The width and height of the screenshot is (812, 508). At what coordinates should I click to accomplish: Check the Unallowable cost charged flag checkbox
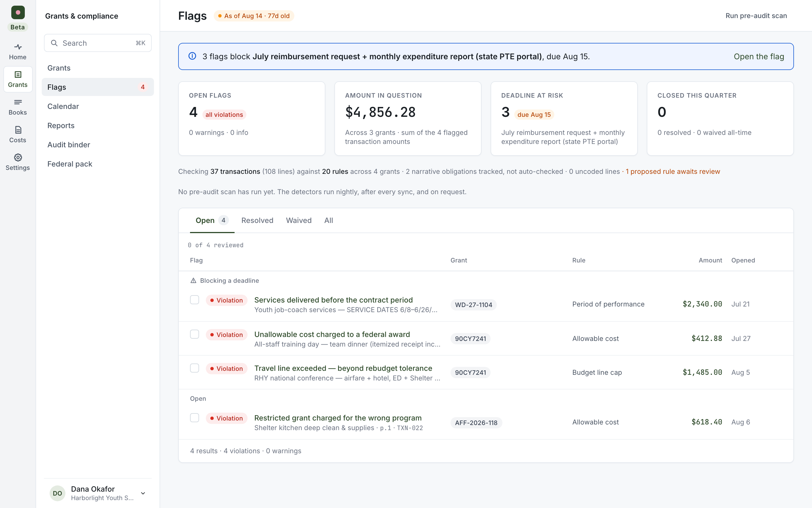point(195,334)
